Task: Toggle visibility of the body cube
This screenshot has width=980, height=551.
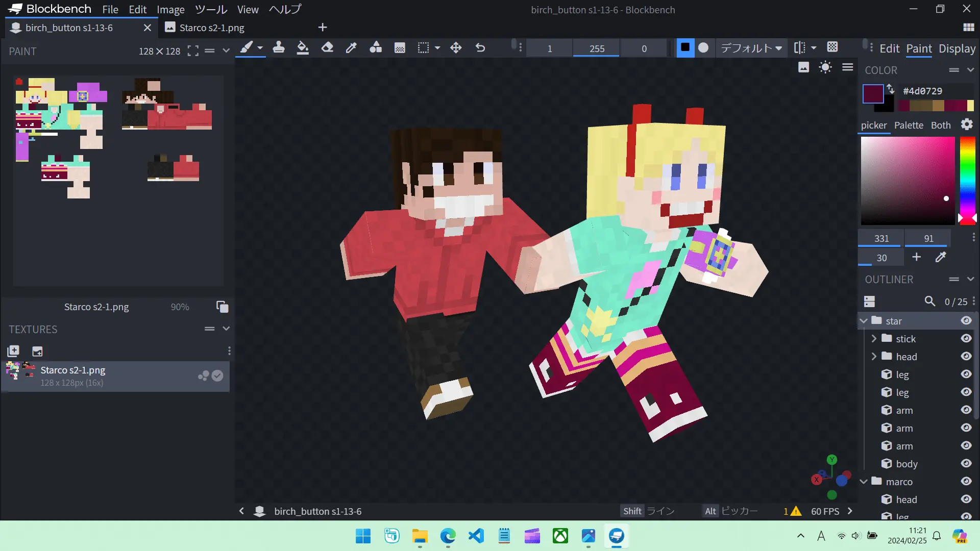Action: click(x=966, y=464)
